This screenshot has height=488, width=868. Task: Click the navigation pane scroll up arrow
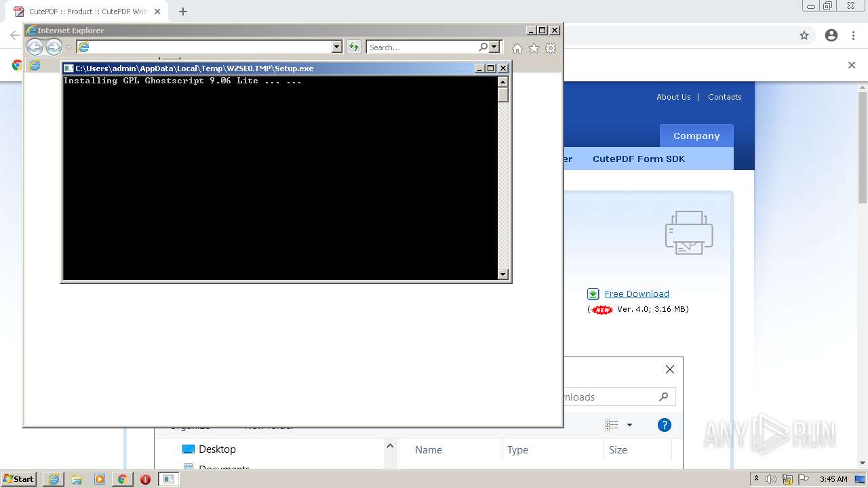click(x=390, y=446)
